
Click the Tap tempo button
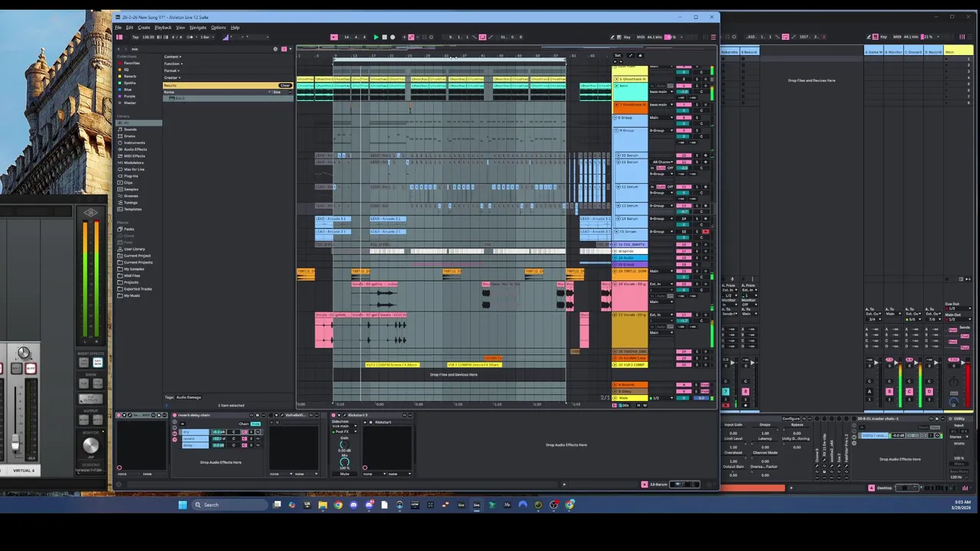point(136,37)
